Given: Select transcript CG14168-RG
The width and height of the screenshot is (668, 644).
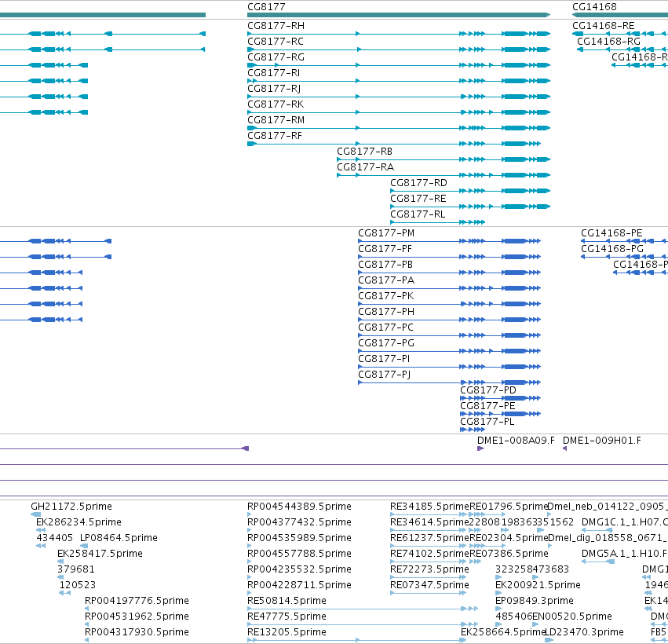Looking at the screenshot, I should tap(608, 42).
